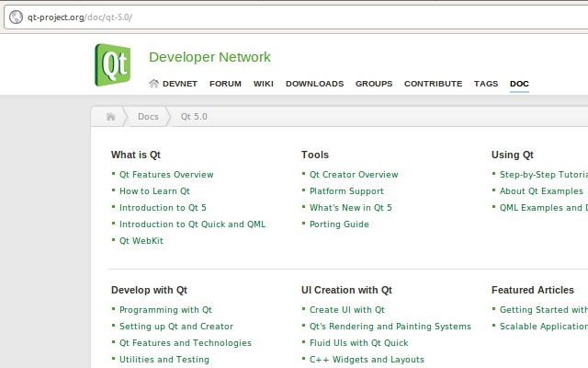Open the CONTRIBUTE menu item

pyautogui.click(x=433, y=84)
